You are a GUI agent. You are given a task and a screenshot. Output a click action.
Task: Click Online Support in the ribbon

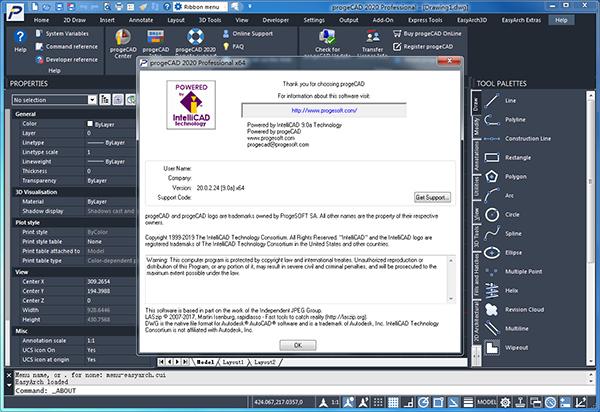248,34
